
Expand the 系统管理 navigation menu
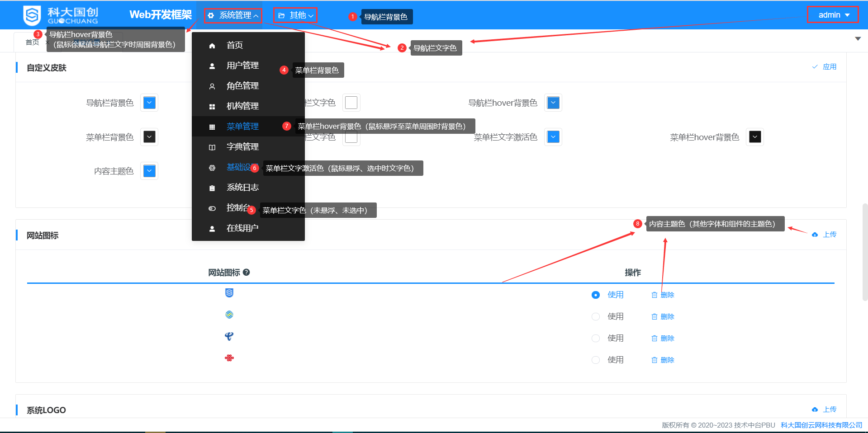coord(233,15)
